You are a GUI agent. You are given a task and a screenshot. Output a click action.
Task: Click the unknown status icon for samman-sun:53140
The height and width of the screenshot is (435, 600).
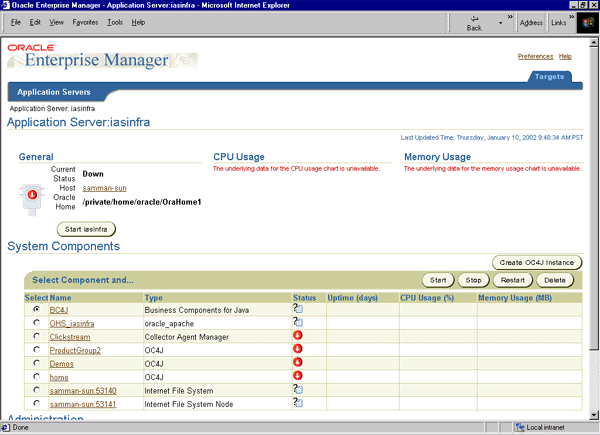pyautogui.click(x=298, y=389)
